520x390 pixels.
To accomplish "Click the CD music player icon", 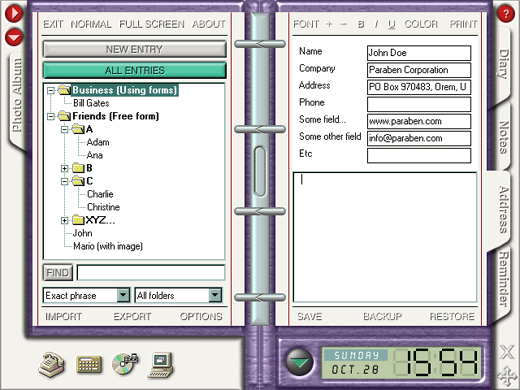I will click(125, 363).
